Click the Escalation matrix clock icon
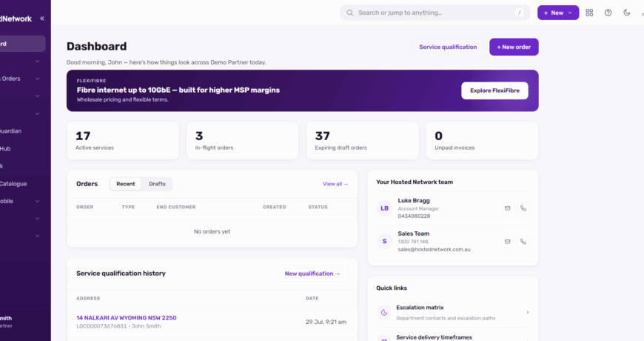 [x=384, y=312]
